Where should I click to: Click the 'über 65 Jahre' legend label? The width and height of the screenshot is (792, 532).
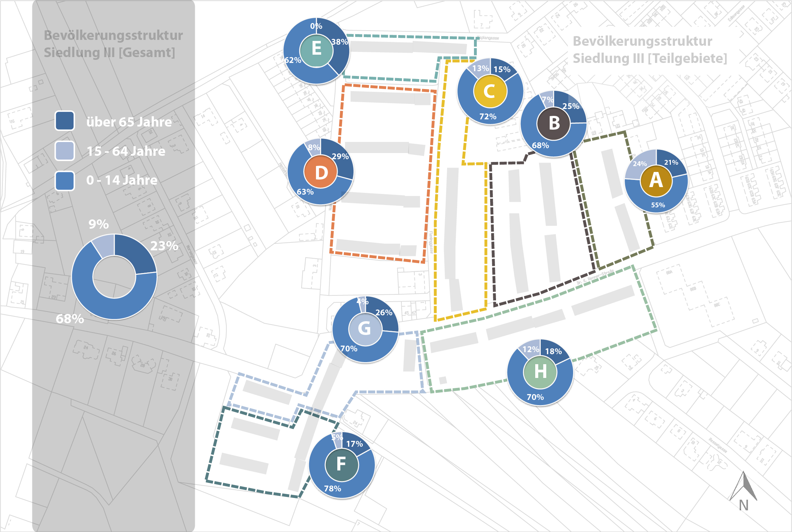click(x=129, y=122)
